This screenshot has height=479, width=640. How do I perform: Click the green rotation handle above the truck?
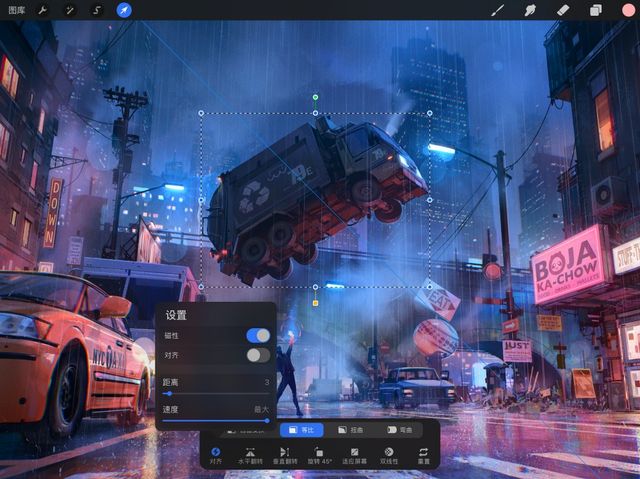[315, 97]
